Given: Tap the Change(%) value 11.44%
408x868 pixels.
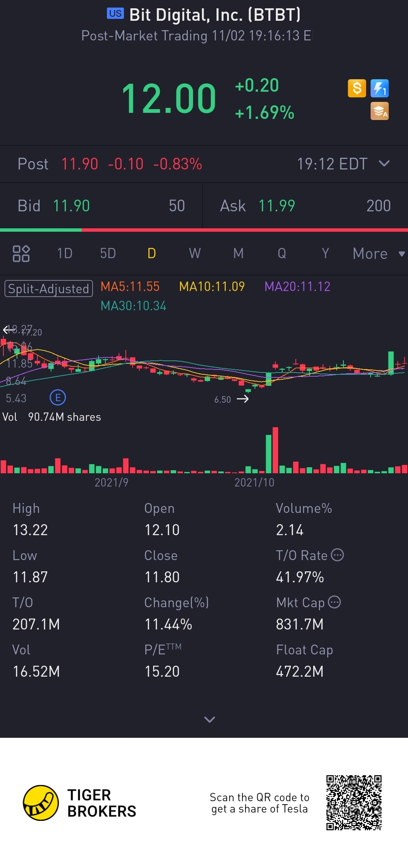Looking at the screenshot, I should [x=168, y=624].
